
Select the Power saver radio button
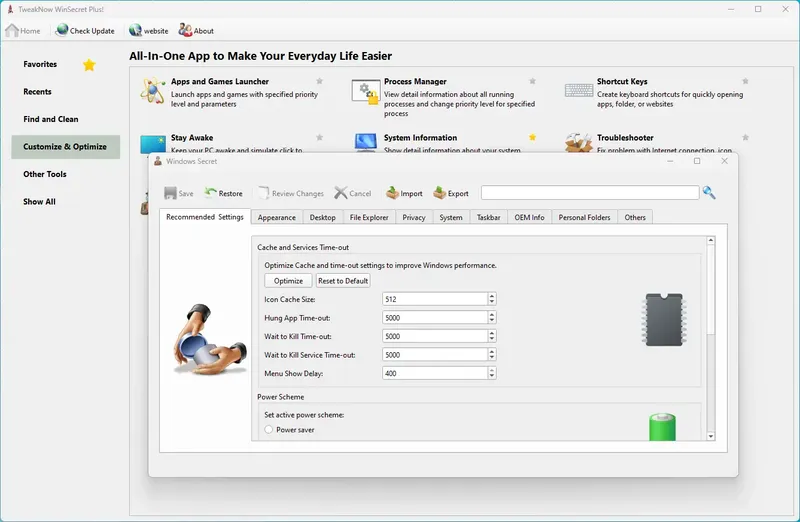[x=269, y=430]
